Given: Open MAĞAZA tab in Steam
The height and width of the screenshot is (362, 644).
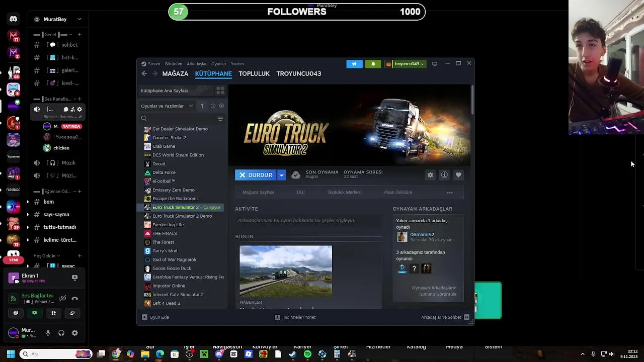Looking at the screenshot, I should point(175,74).
